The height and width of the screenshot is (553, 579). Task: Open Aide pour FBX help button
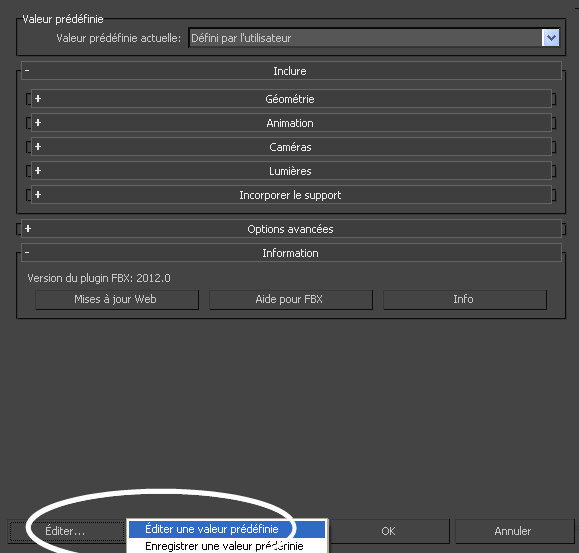click(x=291, y=299)
